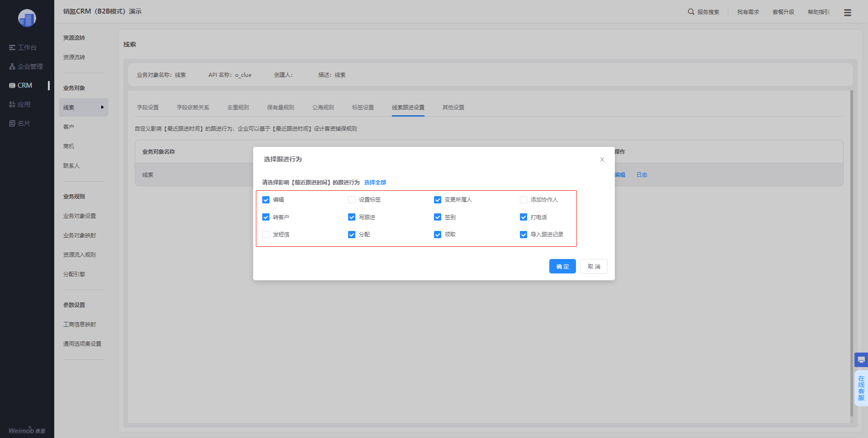Open the 应用 sidebar item
The width and height of the screenshot is (868, 438).
[x=19, y=104]
